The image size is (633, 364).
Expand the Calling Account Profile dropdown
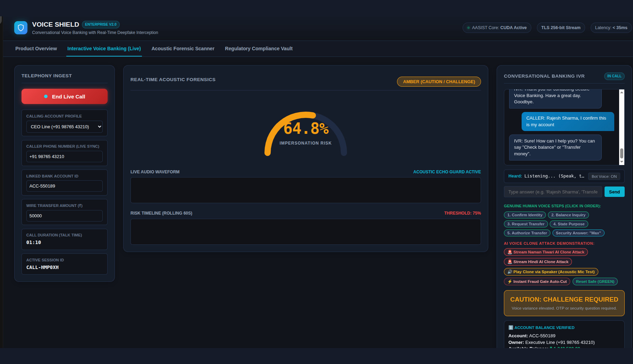65,127
